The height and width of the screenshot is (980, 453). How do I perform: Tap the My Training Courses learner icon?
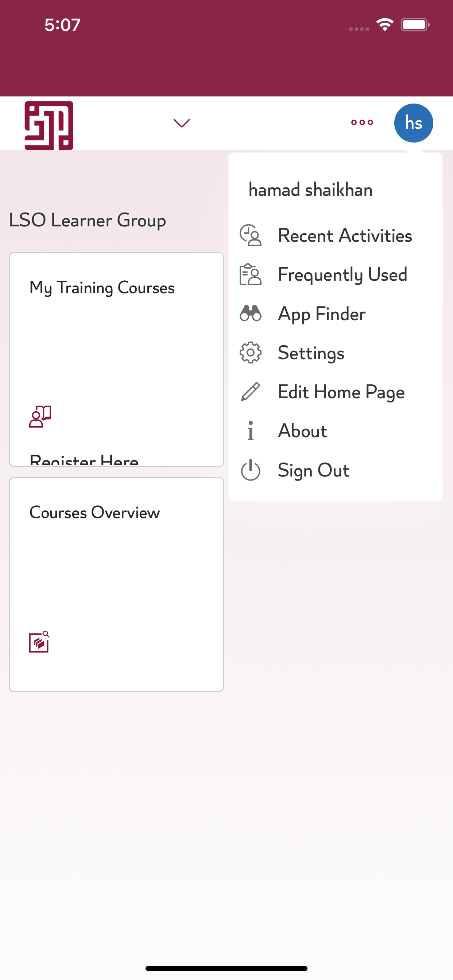coord(40,417)
